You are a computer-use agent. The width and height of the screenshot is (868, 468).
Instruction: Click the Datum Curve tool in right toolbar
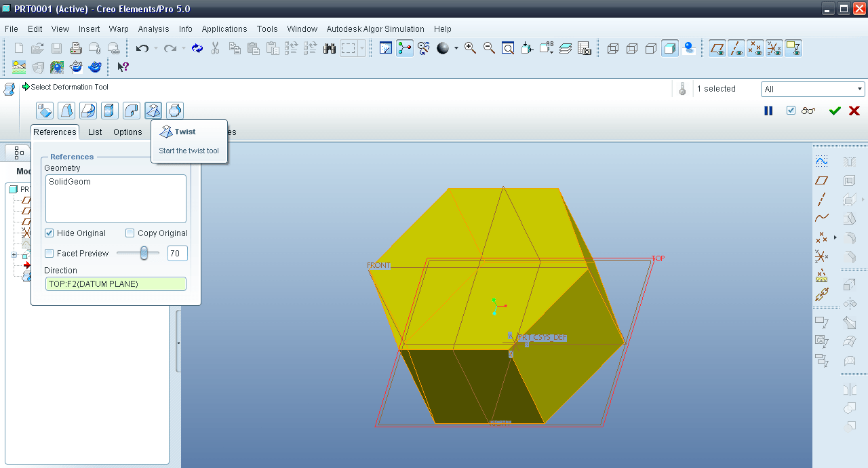(822, 218)
